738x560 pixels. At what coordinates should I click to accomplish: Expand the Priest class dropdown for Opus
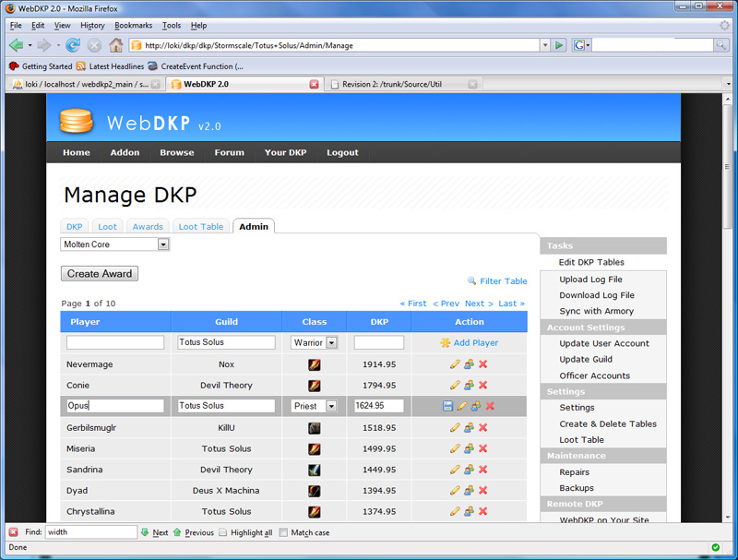331,406
